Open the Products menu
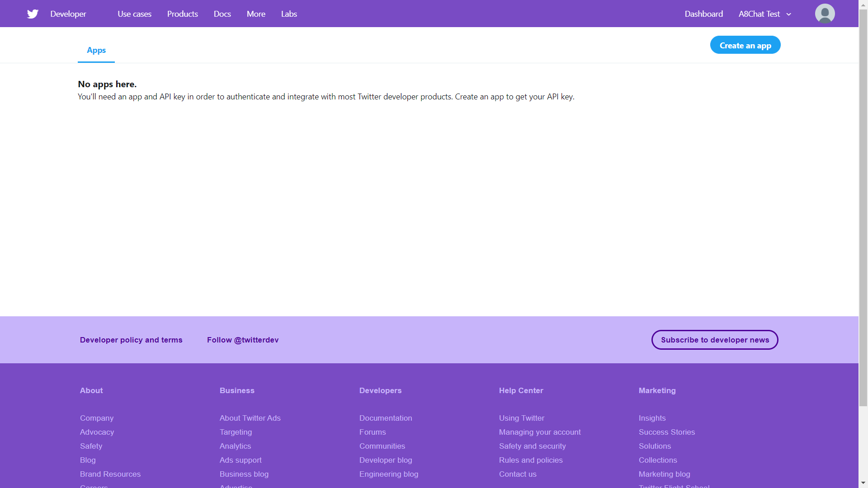The width and height of the screenshot is (868, 488). pos(182,14)
